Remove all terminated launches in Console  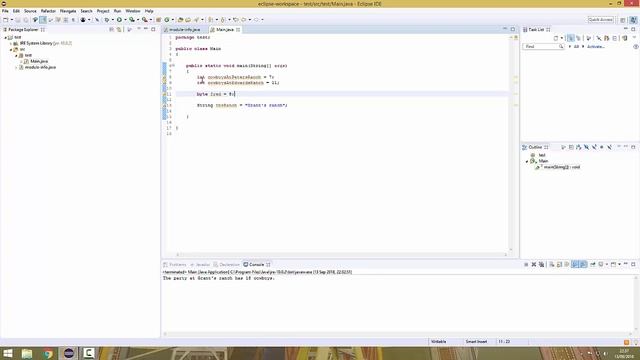[x=542, y=264]
